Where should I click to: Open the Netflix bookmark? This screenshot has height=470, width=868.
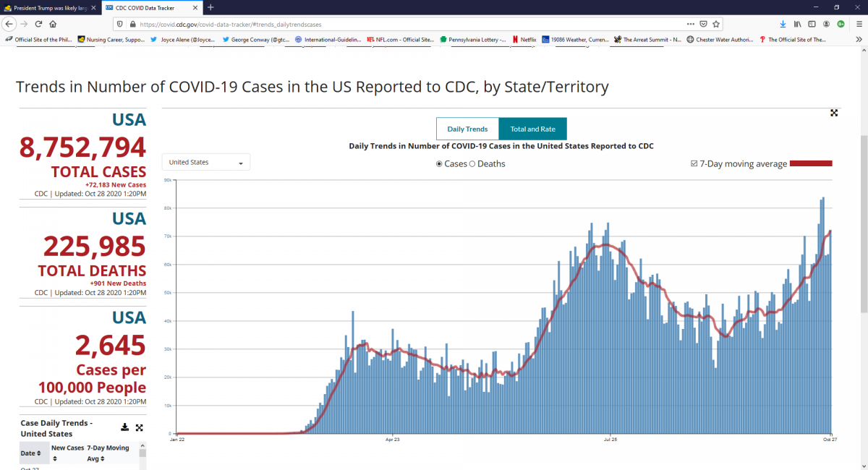(524, 40)
